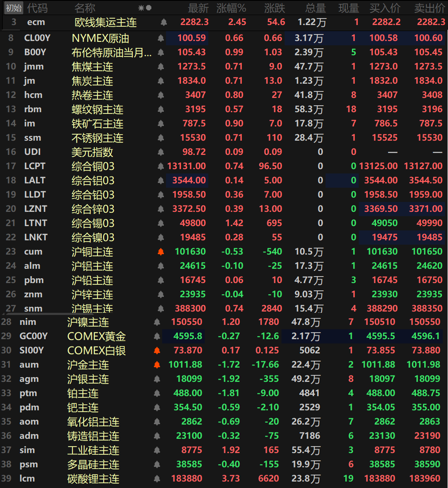Toggle the red alert bell for COMEX白银
448x488 pixels.
pos(157,351)
